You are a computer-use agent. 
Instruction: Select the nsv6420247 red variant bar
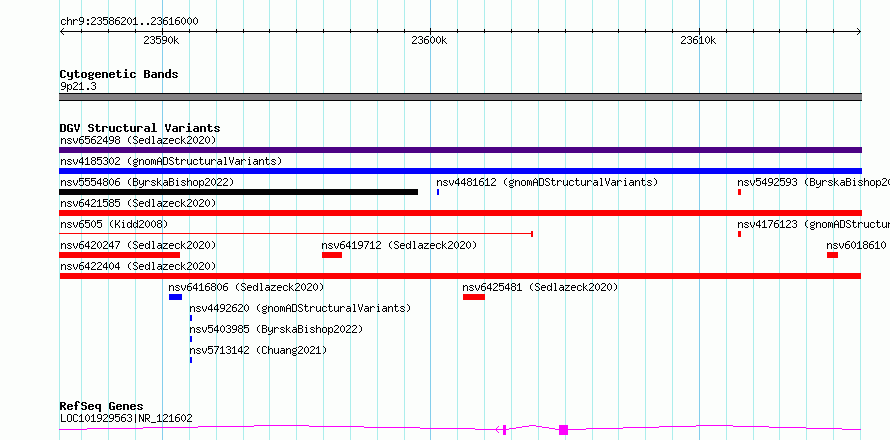(119, 255)
